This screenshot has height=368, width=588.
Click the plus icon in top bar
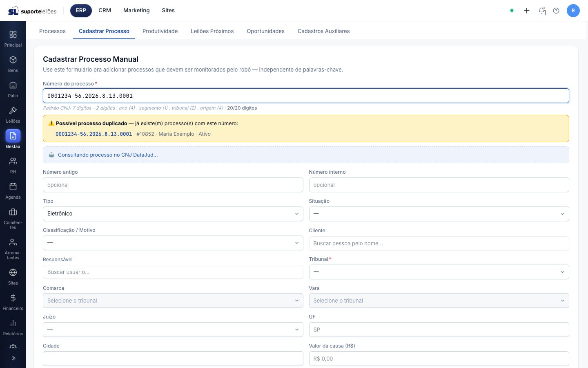coord(527,11)
